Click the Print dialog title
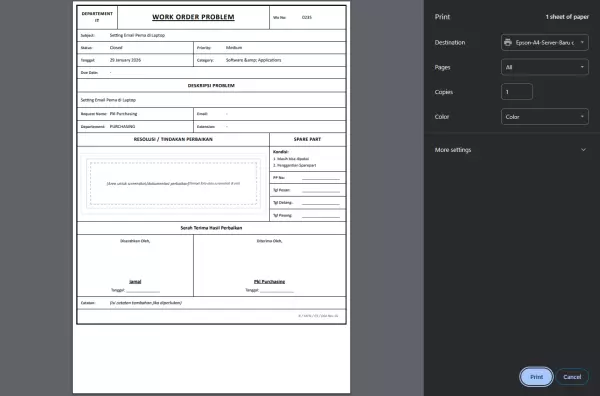 coord(442,17)
